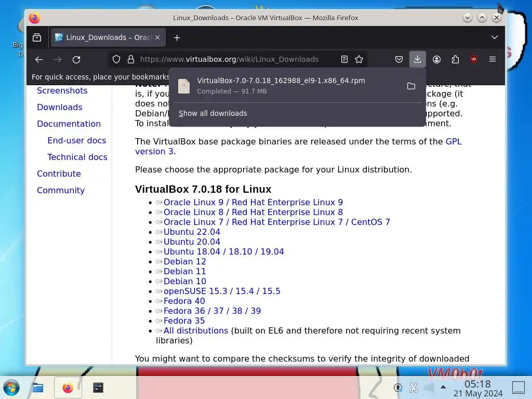Toggle reader view in address bar

[x=344, y=59]
